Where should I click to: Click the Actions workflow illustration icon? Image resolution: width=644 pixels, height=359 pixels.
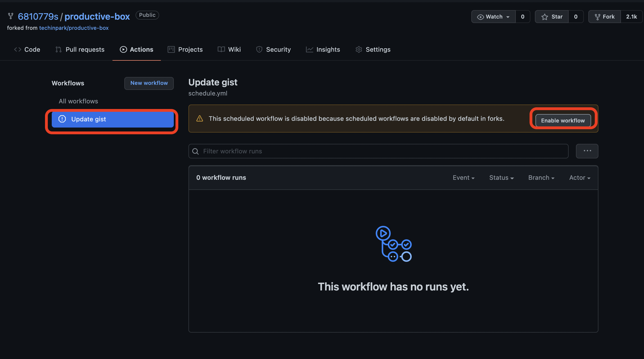coord(393,244)
